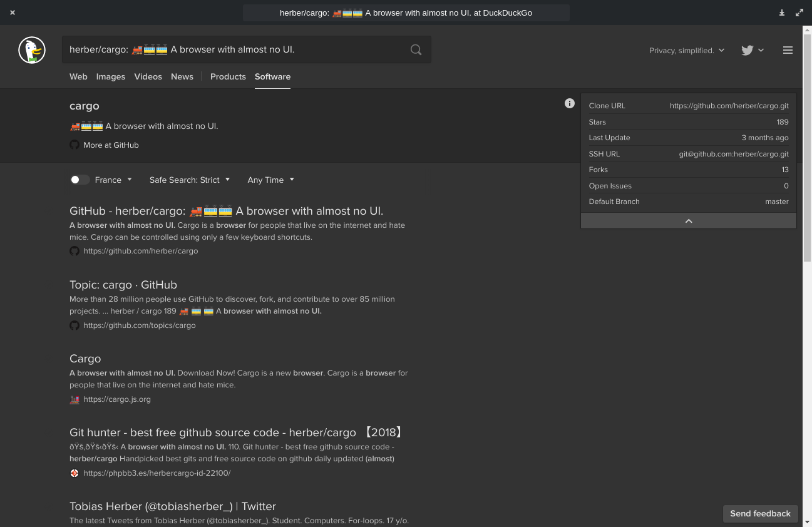
Task: Open the GitHub - herber/cargo result title
Action: click(226, 211)
